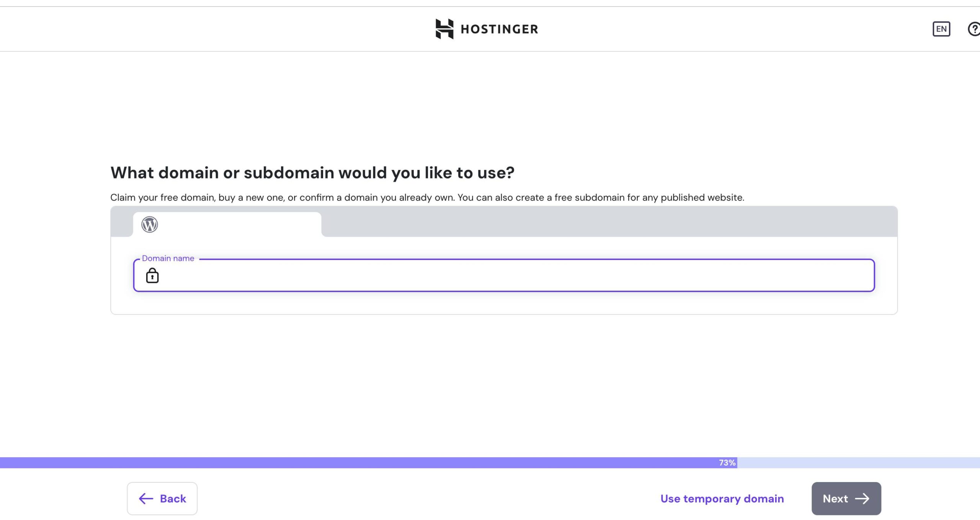
Task: Click the filled purple progress bar
Action: (345, 463)
